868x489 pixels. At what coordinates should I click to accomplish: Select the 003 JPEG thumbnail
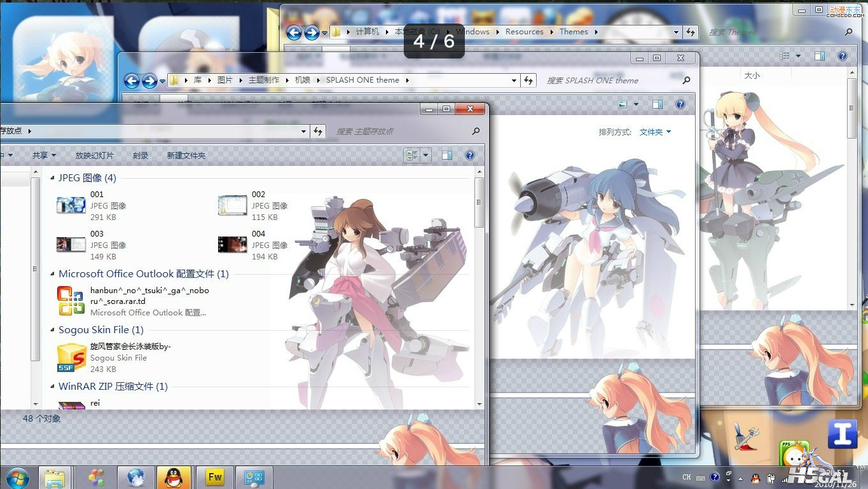(x=71, y=244)
